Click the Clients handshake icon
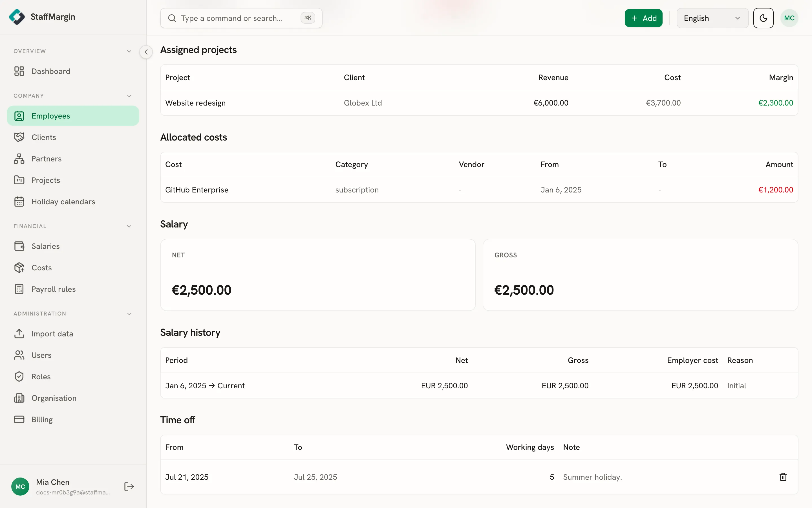Screen dimensions: 812x508 click(x=19, y=137)
